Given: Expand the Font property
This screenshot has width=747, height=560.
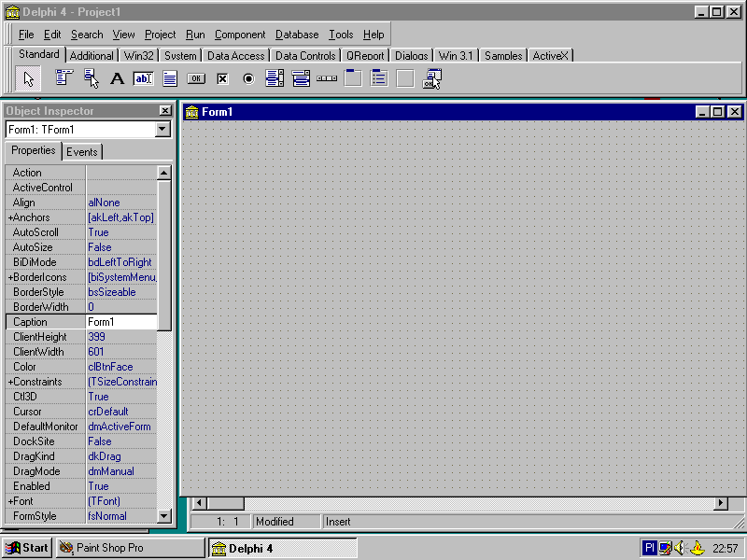Looking at the screenshot, I should (10, 501).
